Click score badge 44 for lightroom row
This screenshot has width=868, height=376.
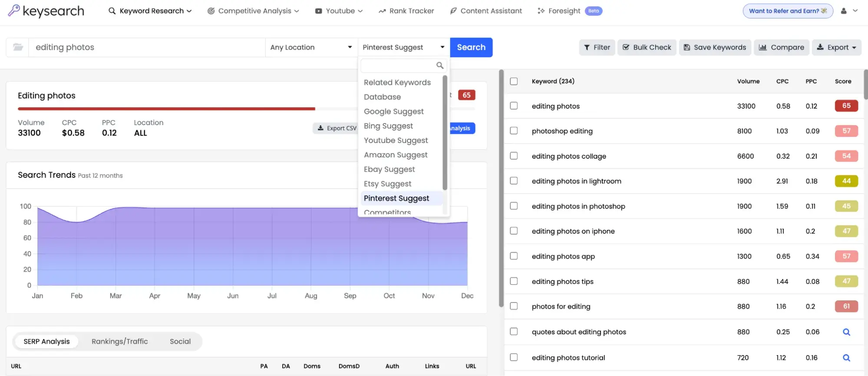click(x=846, y=181)
